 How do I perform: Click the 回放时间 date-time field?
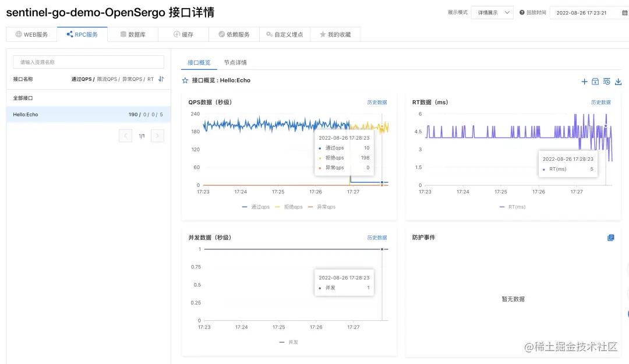589,12
